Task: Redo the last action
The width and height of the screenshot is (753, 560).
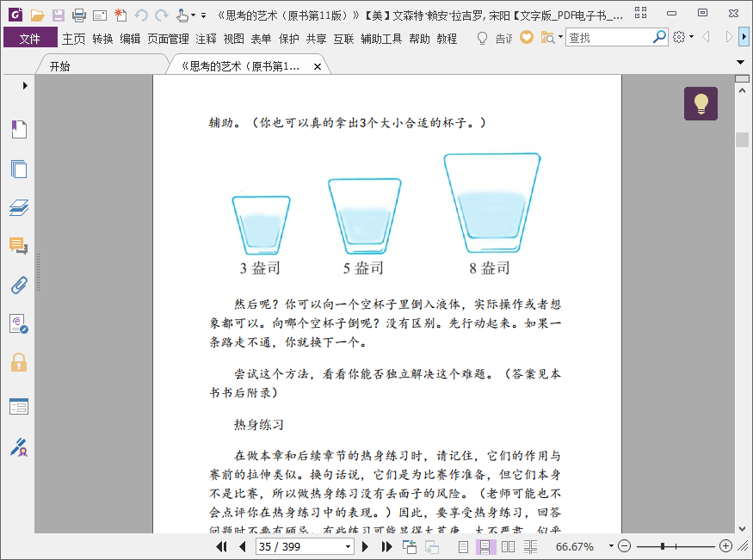Action: 162,15
